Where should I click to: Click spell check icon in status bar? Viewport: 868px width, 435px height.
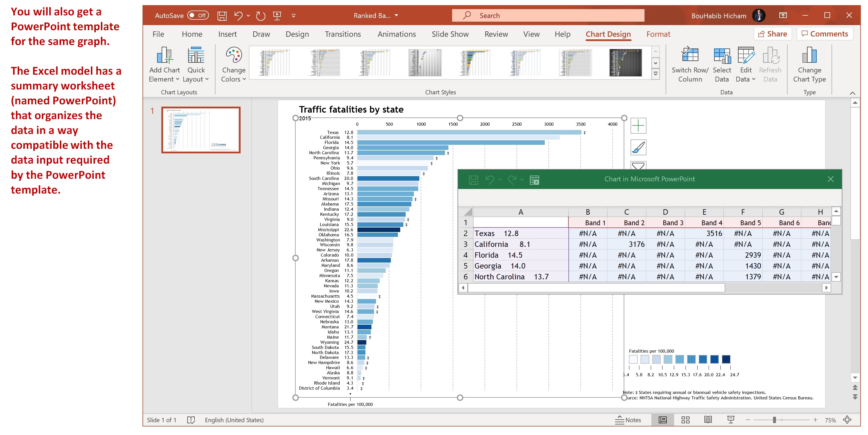coord(191,420)
